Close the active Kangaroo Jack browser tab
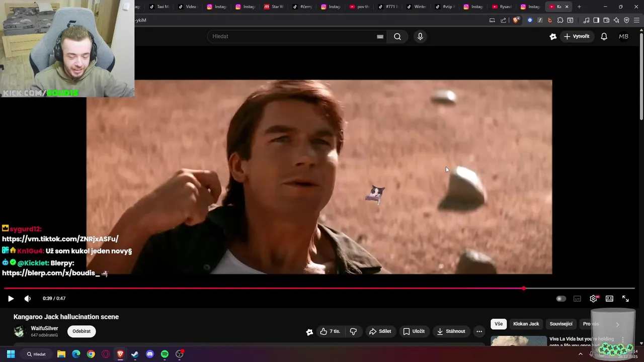This screenshot has height=362, width=644. tap(567, 7)
